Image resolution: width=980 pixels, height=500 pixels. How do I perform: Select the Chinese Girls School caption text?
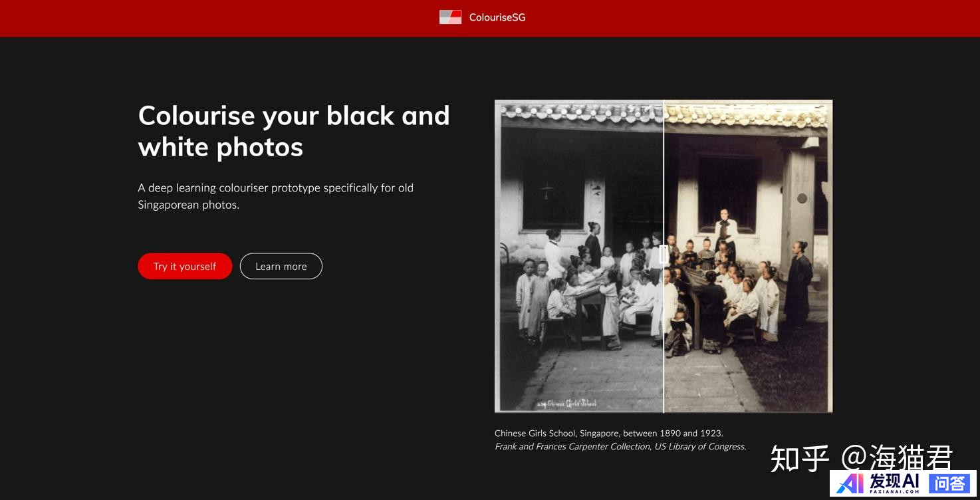(608, 433)
